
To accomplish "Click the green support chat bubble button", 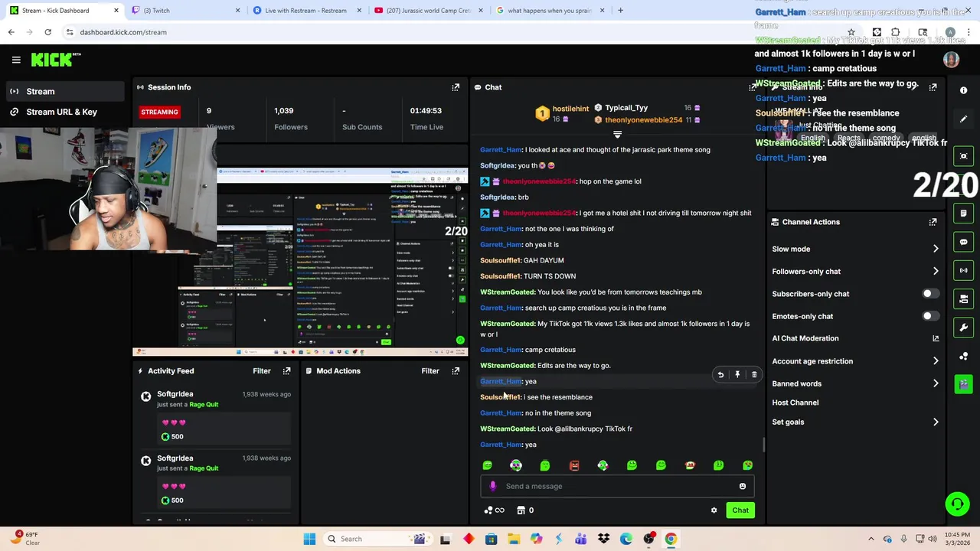I will click(957, 504).
